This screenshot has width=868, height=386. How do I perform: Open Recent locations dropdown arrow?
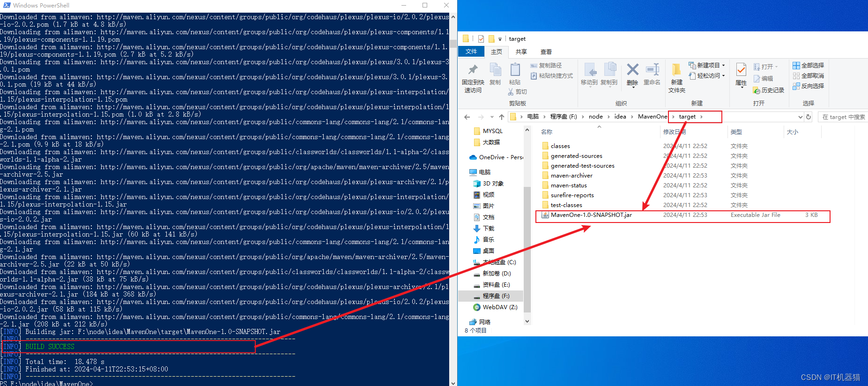click(x=492, y=117)
